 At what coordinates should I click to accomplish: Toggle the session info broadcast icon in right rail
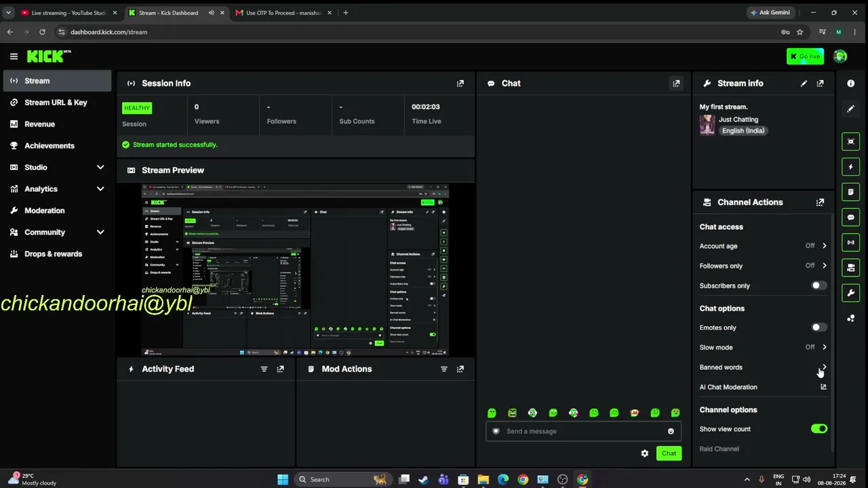(850, 243)
